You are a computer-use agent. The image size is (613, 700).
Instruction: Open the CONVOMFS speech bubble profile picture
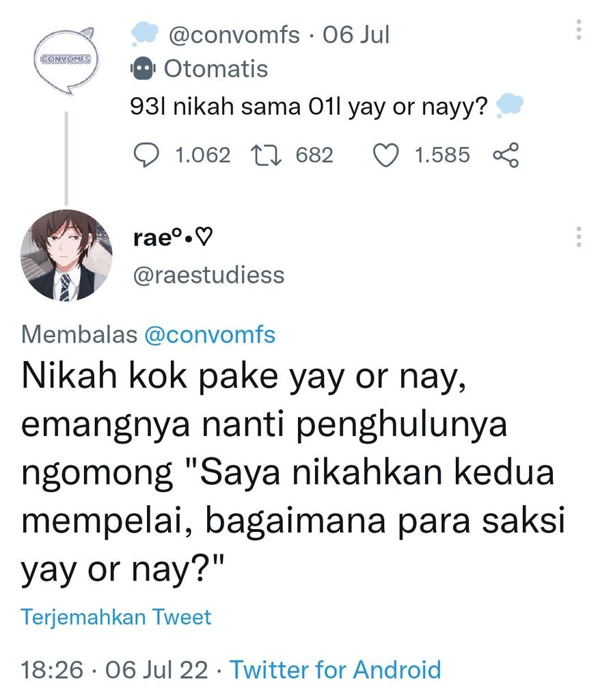[65, 58]
